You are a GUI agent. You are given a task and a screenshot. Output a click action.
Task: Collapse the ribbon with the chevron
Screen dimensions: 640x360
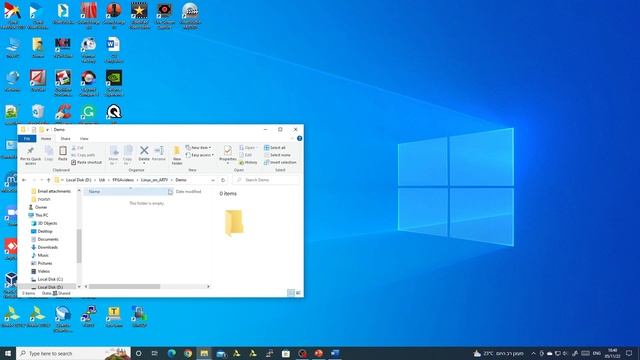pos(292,139)
